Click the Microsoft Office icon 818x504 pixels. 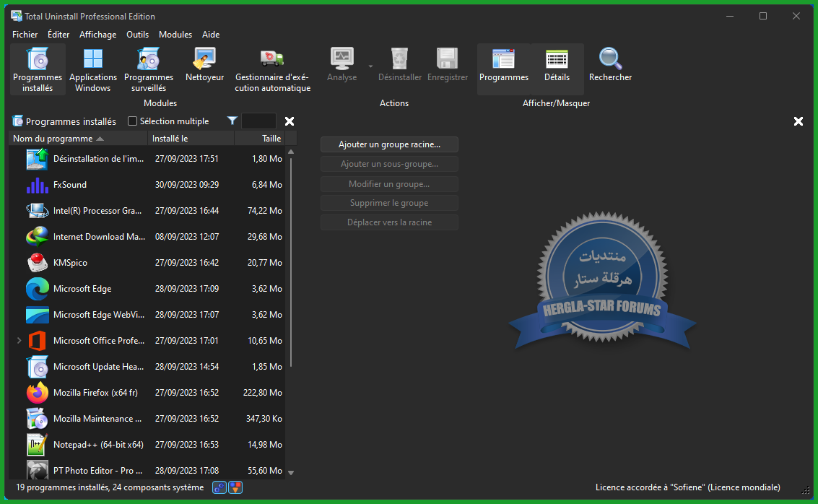(x=38, y=341)
